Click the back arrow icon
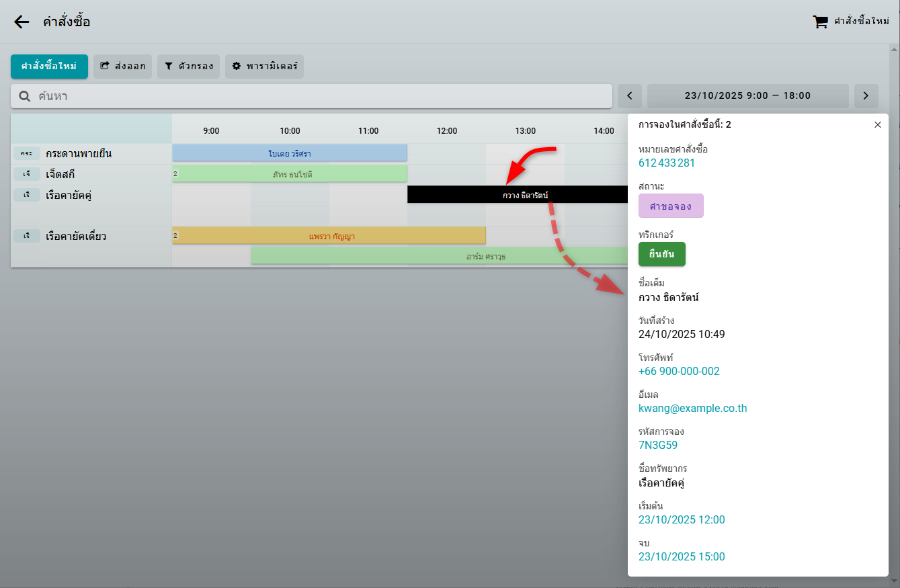Image resolution: width=900 pixels, height=588 pixels. 22,22
